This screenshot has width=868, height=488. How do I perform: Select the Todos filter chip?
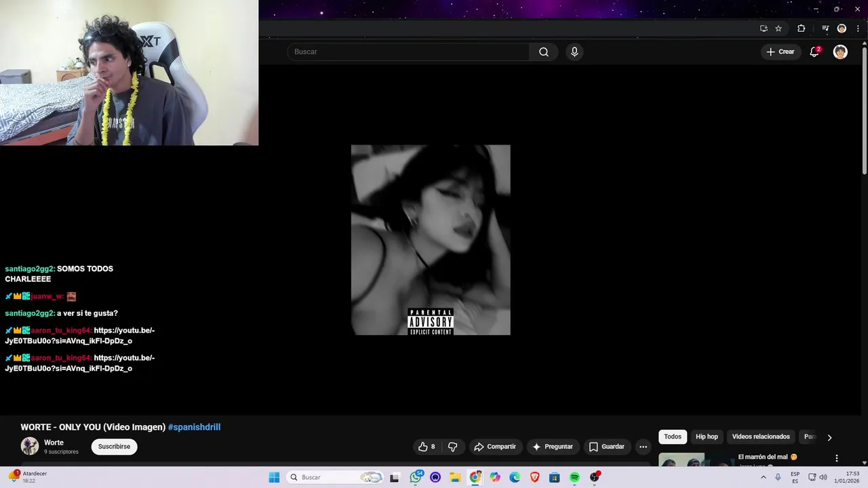tap(673, 437)
